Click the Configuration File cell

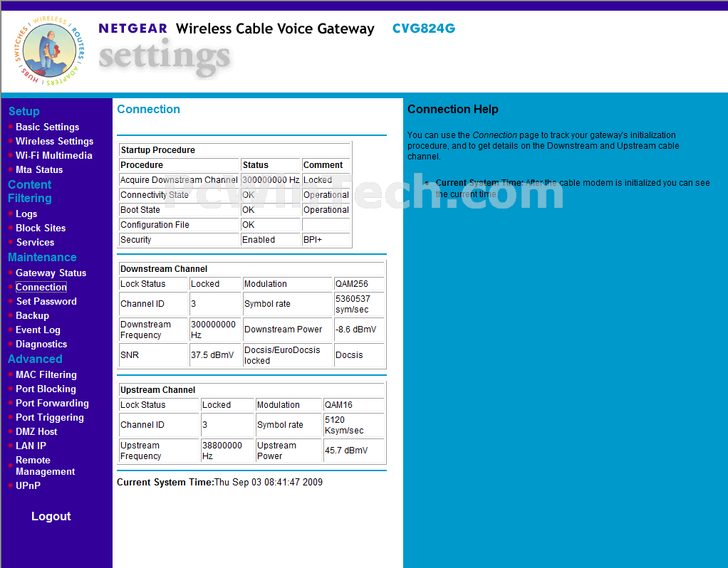coord(180,225)
